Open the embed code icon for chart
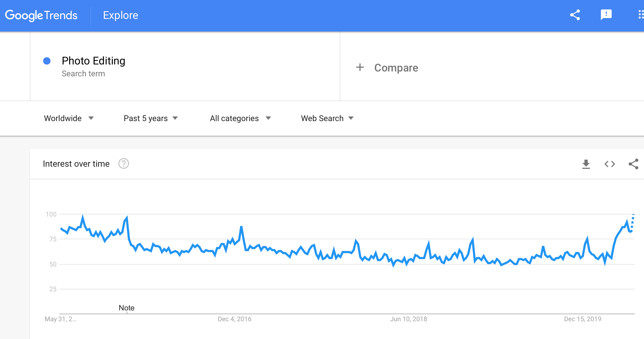Screen dimensions: 644x339 [610, 164]
